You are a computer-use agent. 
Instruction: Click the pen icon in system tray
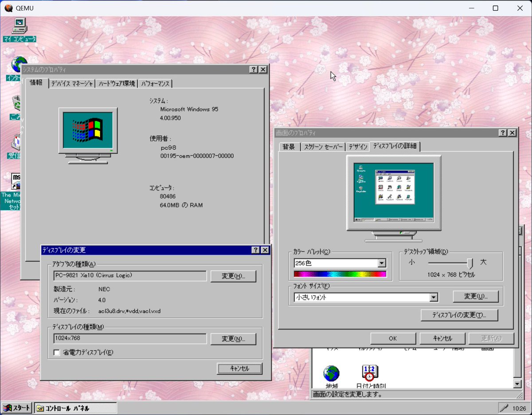click(x=504, y=407)
